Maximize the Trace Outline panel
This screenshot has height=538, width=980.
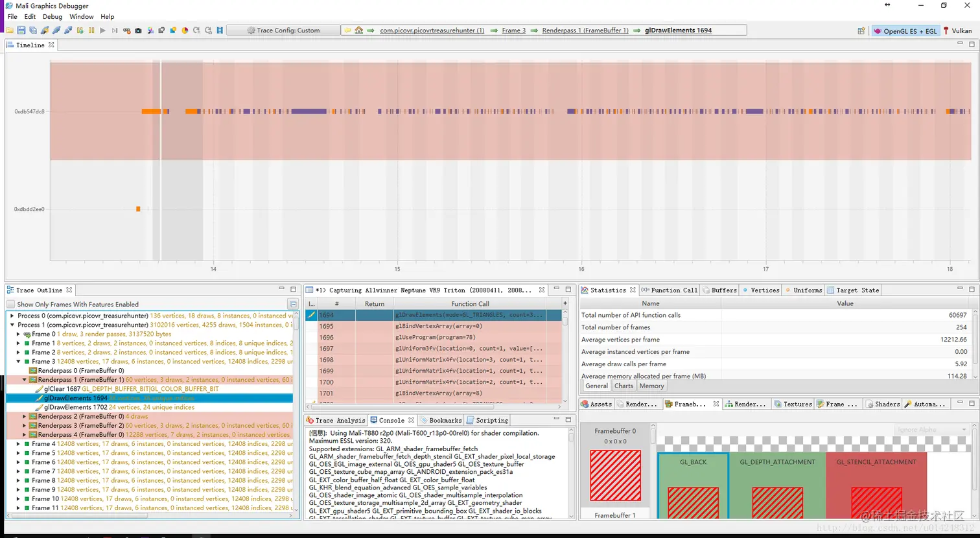click(x=293, y=289)
